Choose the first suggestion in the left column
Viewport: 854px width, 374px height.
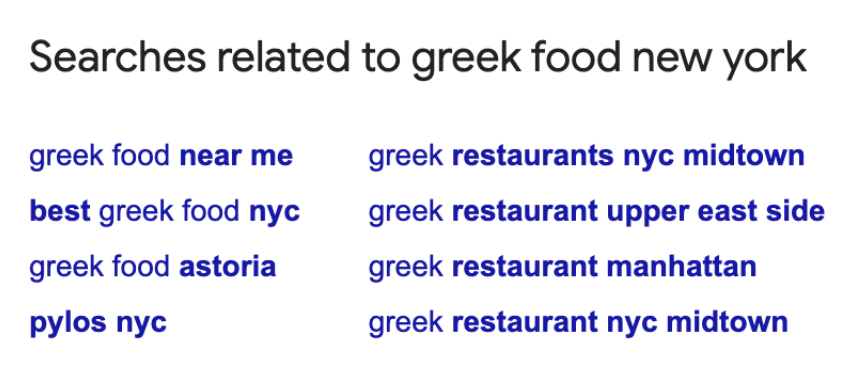[161, 156]
